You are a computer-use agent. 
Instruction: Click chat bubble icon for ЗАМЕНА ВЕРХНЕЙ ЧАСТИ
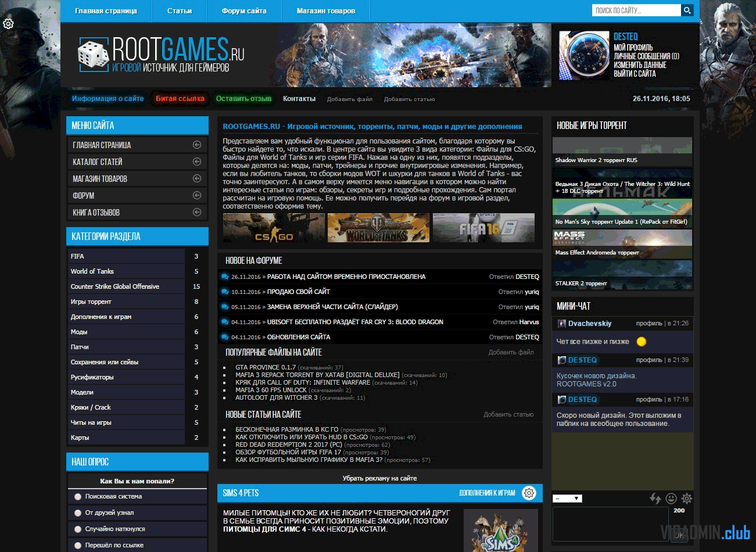(225, 307)
